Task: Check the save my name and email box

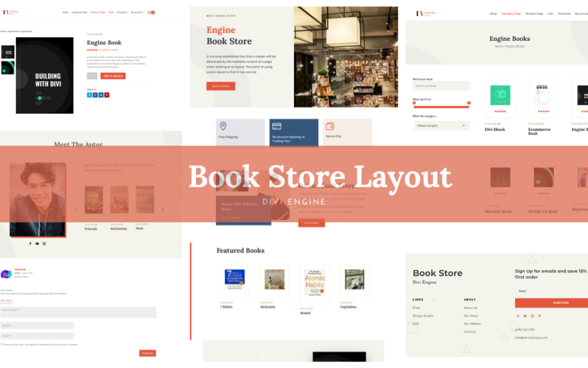Action: tap(2, 345)
